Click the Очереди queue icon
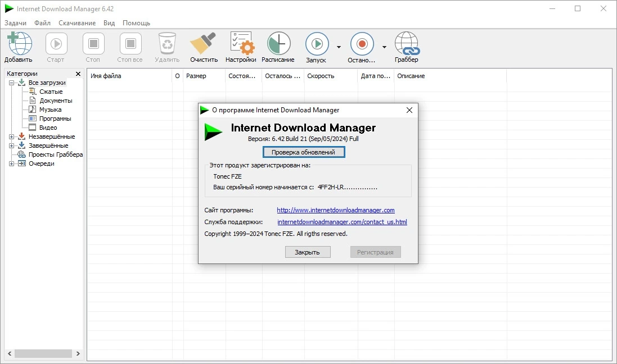This screenshot has width=617, height=364. pos(21,163)
